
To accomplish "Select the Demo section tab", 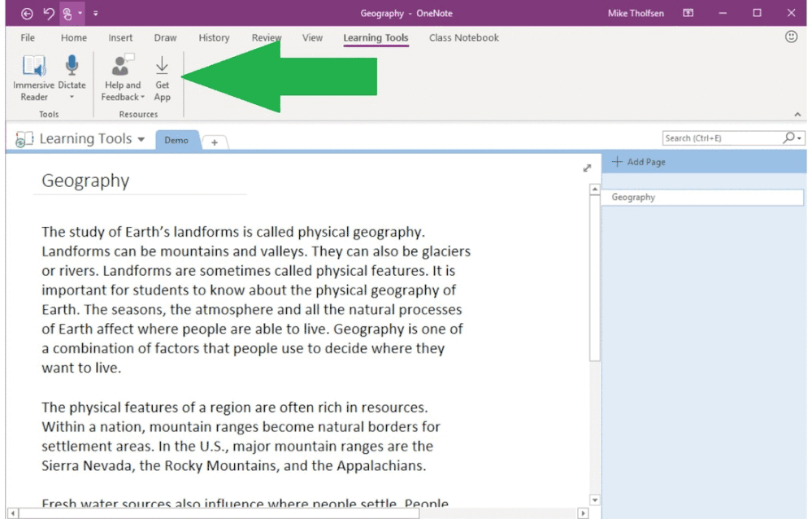I will click(176, 140).
